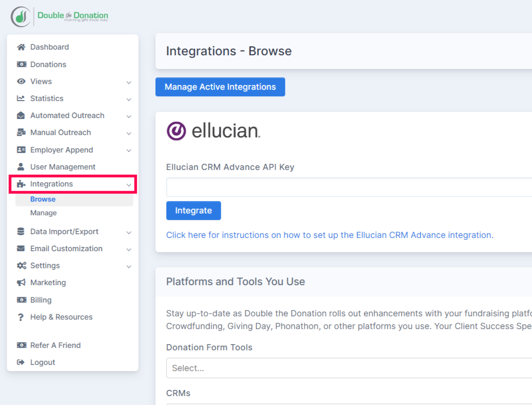Click the blue Integrate button
Screen dimensions: 532x405
click(x=193, y=211)
